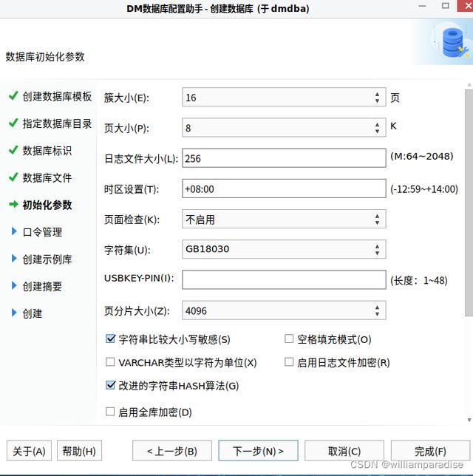Select 创建数据库模板 step in sidebar
Viewport: 473px width, 476px height.
57,96
